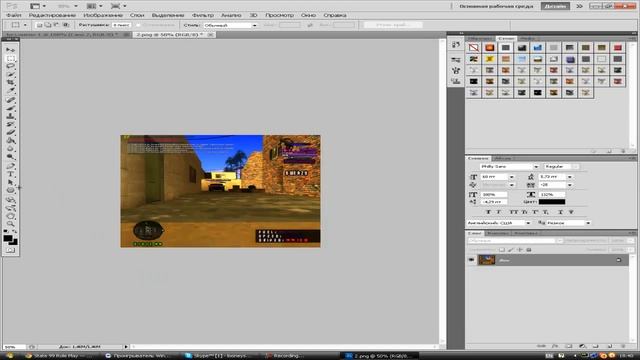Viewport: 640px width, 360px height.
Task: Select the Lasso tool
Action: [11, 67]
